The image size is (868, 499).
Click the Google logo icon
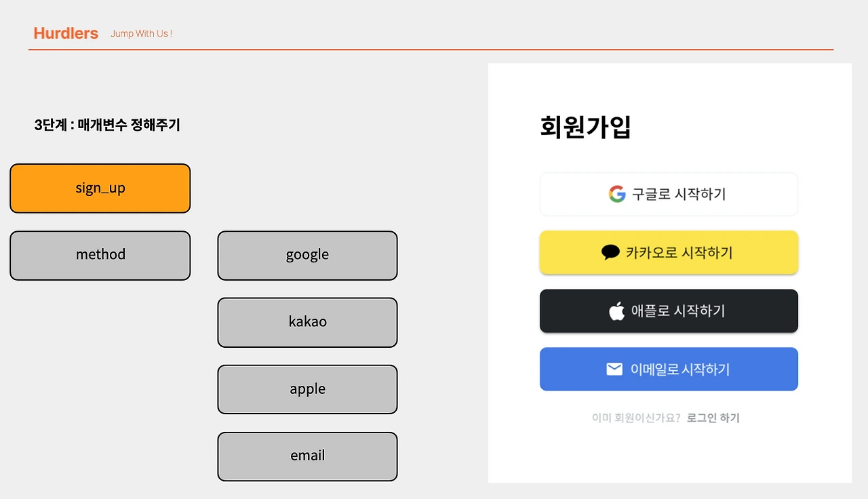[x=616, y=194]
